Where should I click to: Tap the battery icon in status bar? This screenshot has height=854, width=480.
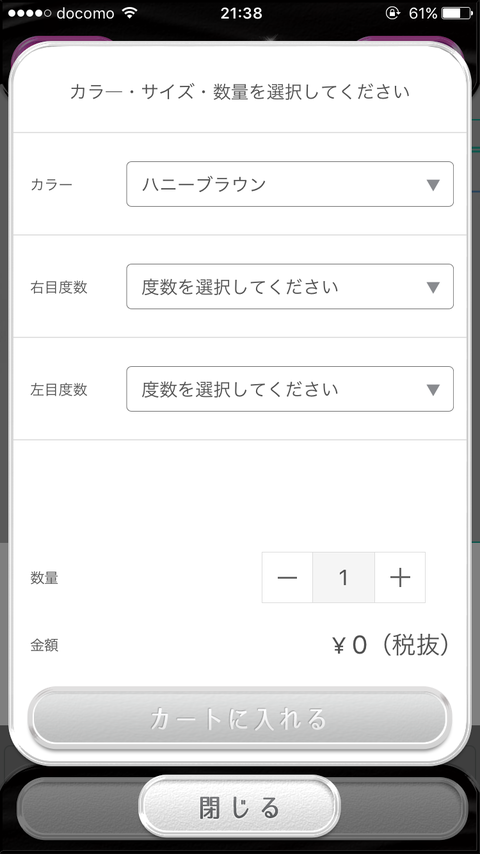tap(457, 13)
